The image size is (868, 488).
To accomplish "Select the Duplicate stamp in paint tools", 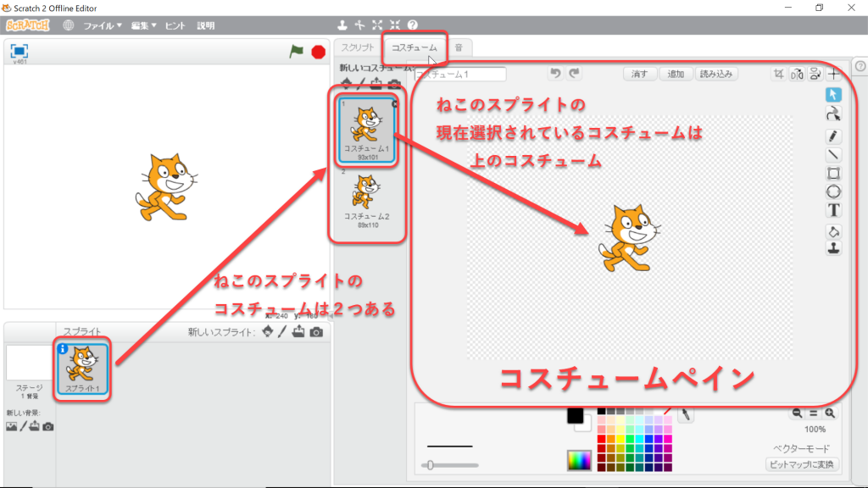I will coord(833,248).
